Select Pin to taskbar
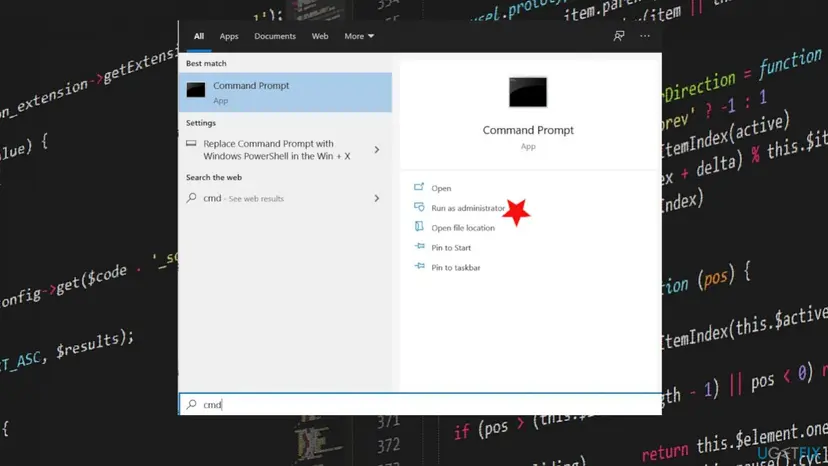Screen dimensions: 828x466 (456, 267)
